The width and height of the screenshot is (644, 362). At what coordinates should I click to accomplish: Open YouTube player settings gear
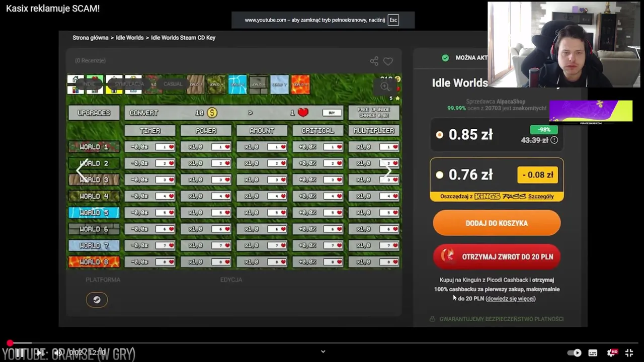point(611,353)
